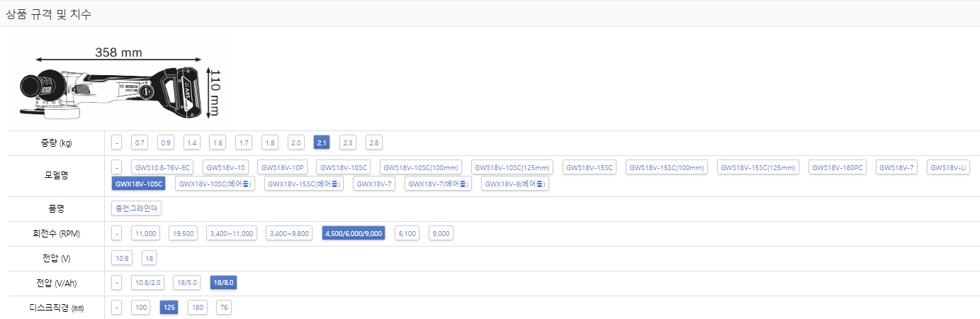Choose the 2.3 kg weight chip

coord(348,142)
